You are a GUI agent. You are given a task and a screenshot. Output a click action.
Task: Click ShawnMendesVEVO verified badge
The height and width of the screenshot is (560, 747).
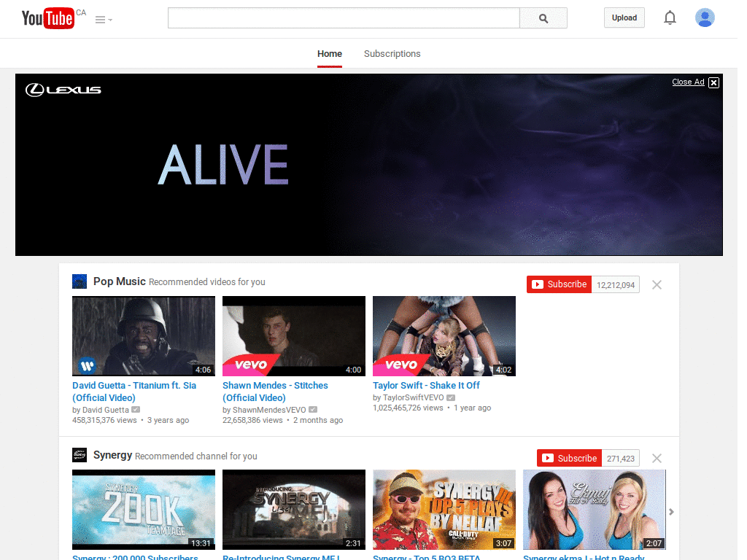(313, 410)
